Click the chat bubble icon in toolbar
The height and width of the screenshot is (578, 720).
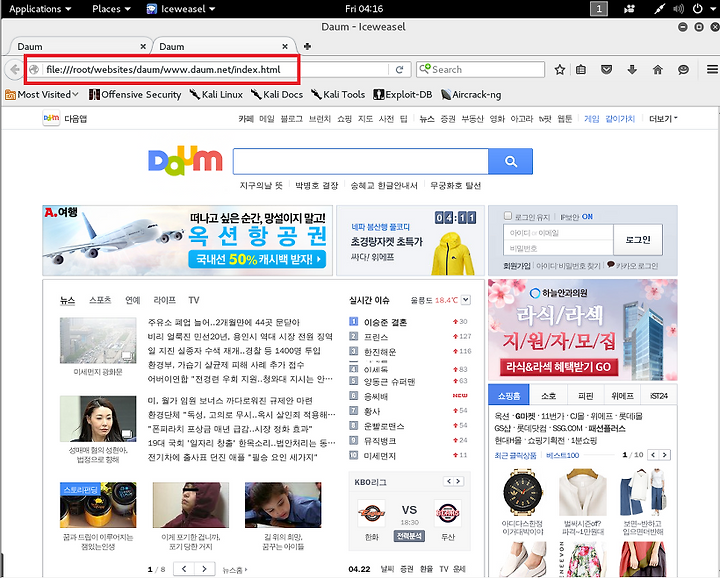(x=683, y=69)
